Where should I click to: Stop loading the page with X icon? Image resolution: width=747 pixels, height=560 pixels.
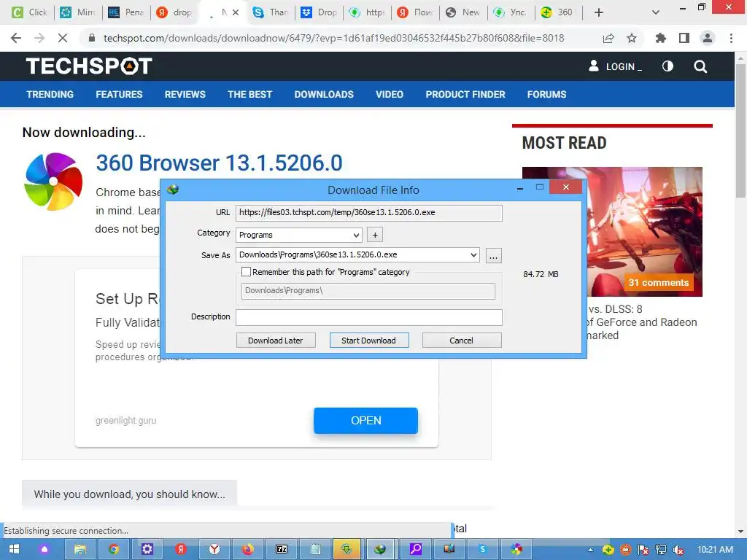(x=63, y=38)
